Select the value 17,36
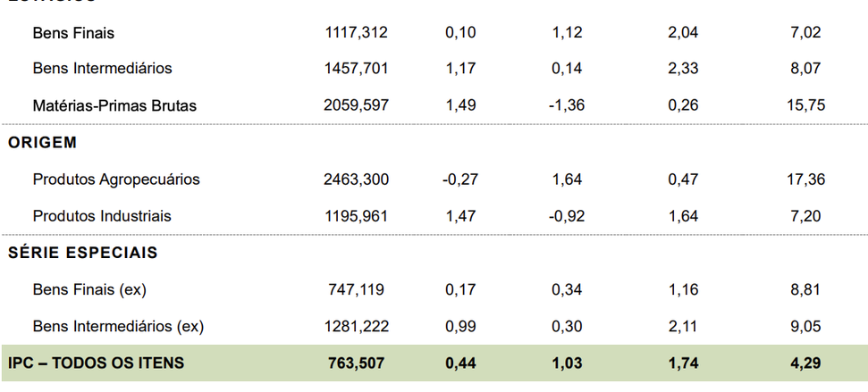The width and height of the screenshot is (868, 392). [x=805, y=179]
